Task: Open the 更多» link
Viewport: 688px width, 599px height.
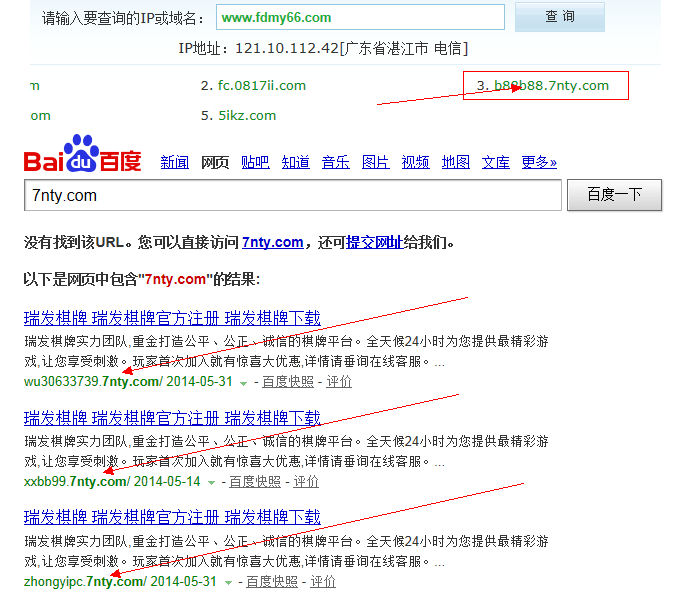Action: 539,162
